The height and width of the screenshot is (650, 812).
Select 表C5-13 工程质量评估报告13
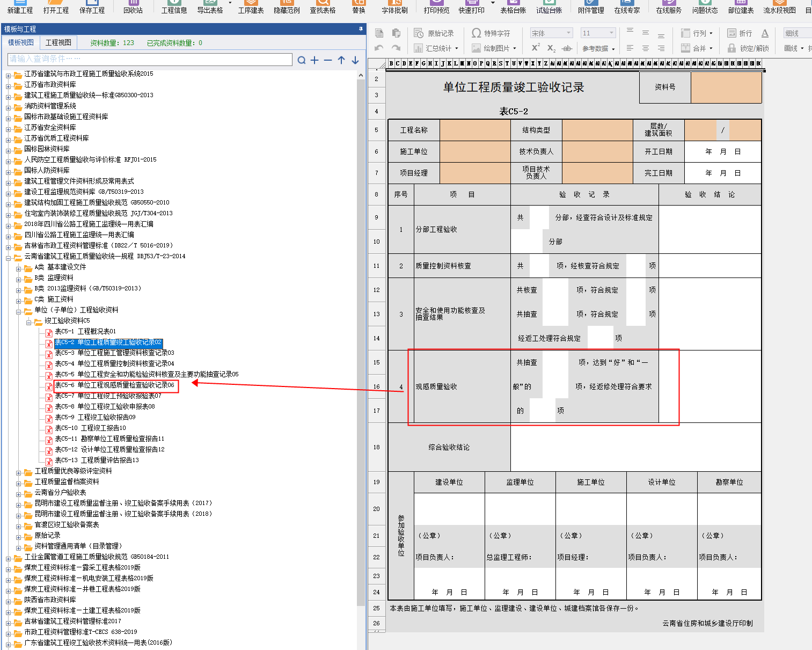click(97, 461)
